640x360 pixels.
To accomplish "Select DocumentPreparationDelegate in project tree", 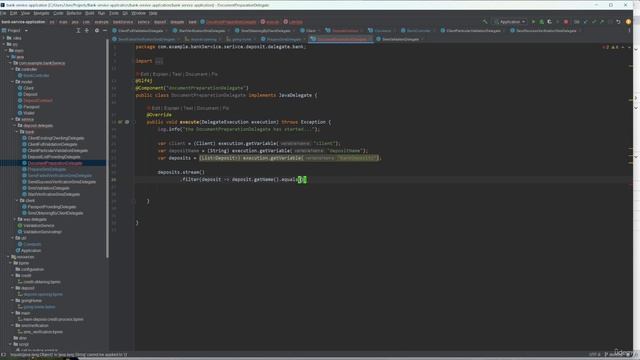I will coord(55,163).
